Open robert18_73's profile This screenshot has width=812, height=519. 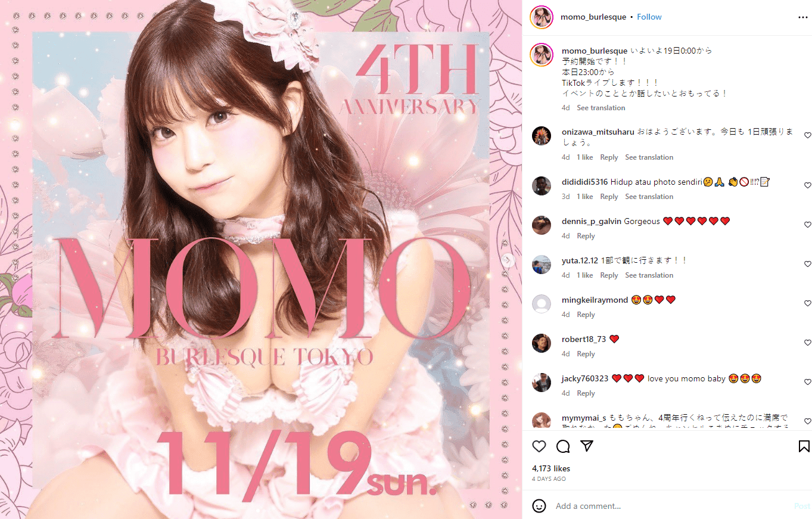tap(584, 339)
